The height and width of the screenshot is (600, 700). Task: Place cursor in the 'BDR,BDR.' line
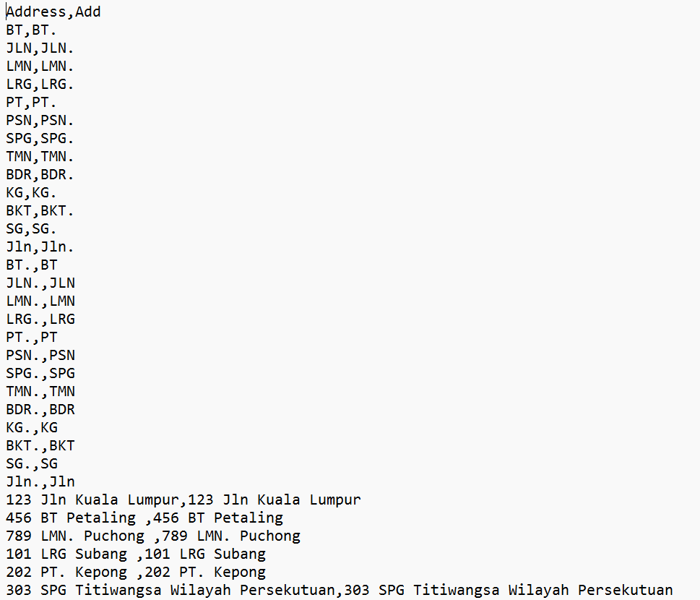click(x=40, y=175)
